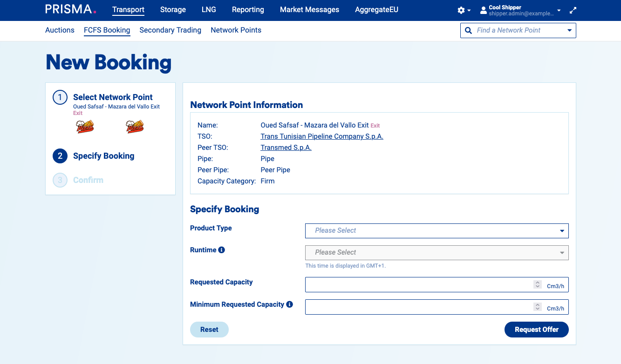Click the Capacity Category Firm value
Viewport: 621px width, 364px height.
267,181
